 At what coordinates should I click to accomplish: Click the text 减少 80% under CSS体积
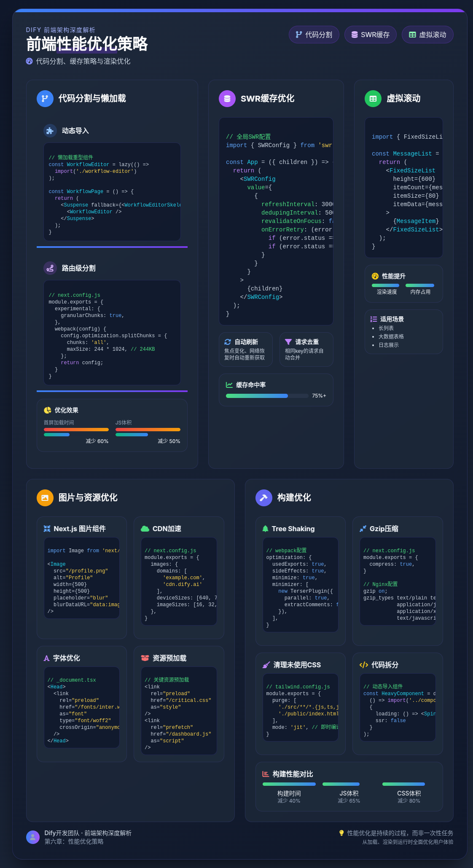409,801
